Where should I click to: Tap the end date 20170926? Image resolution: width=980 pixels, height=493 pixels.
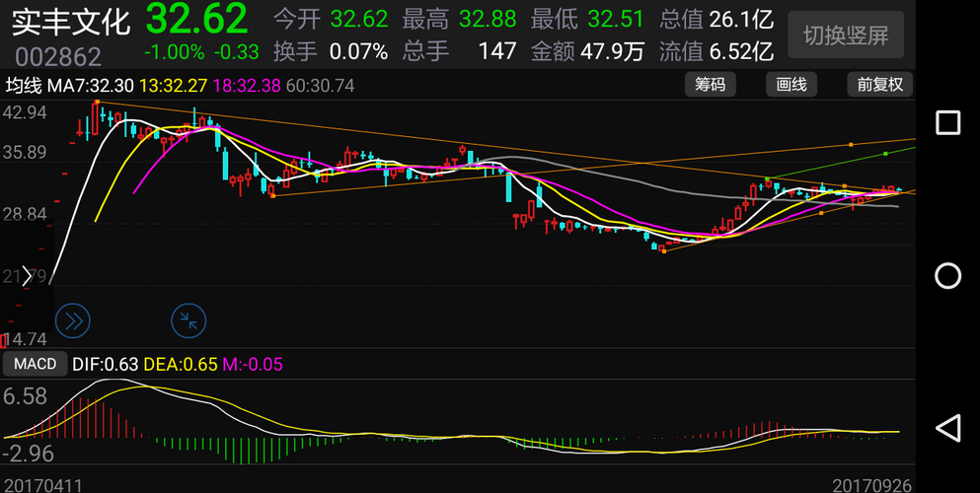[872, 485]
